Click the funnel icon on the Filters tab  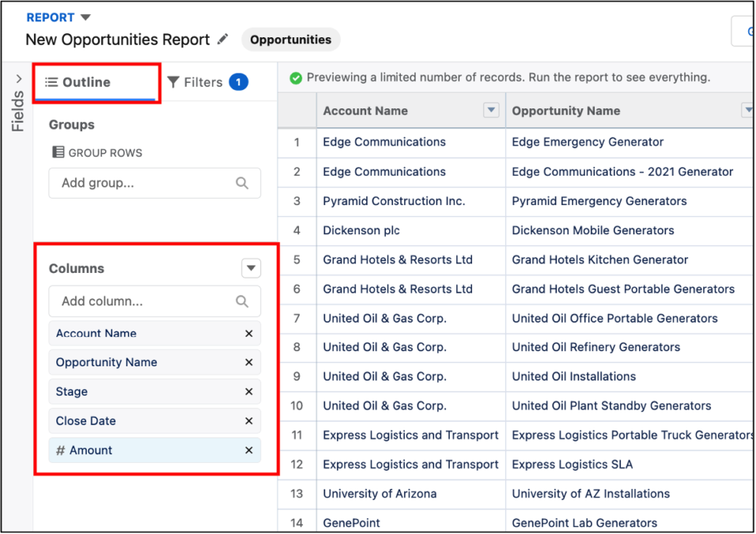pos(172,81)
